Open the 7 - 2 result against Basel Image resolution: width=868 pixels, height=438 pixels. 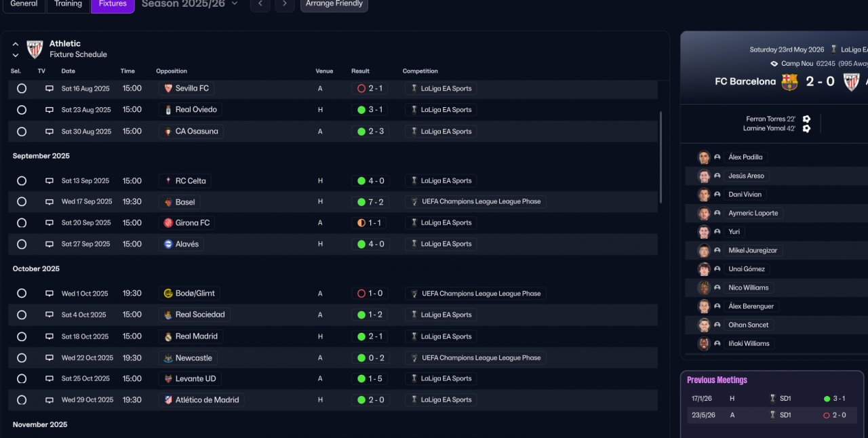click(x=370, y=202)
